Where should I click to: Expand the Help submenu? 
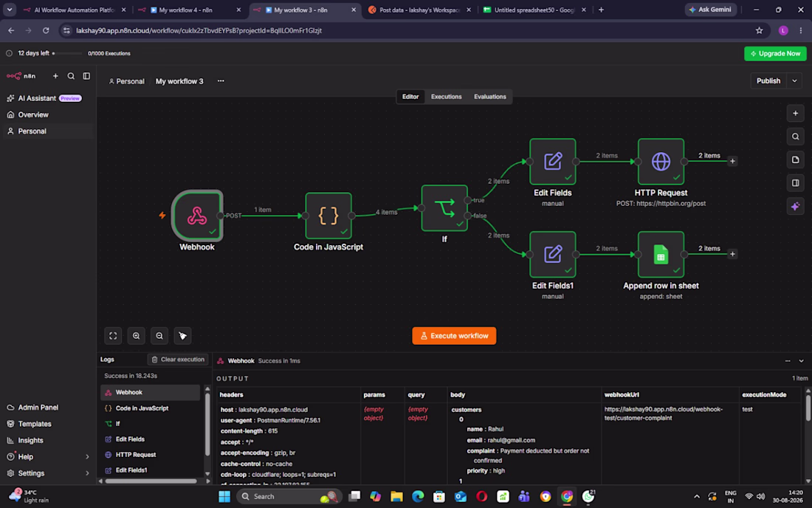[87, 457]
